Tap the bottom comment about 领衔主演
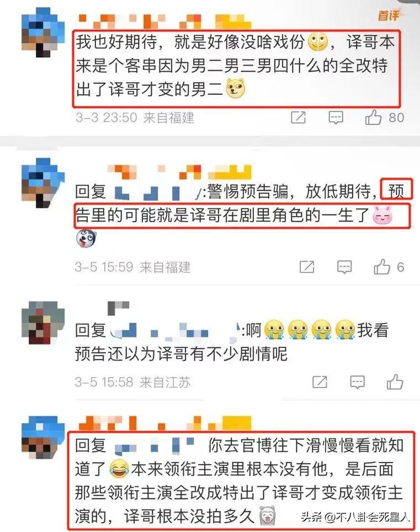This screenshot has width=420, height=532. pos(241,480)
